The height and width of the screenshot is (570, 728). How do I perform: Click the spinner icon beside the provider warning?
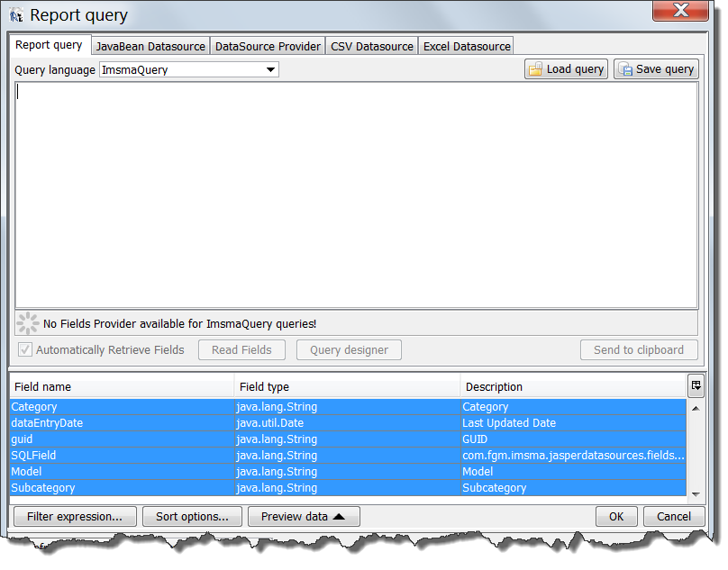pos(28,324)
